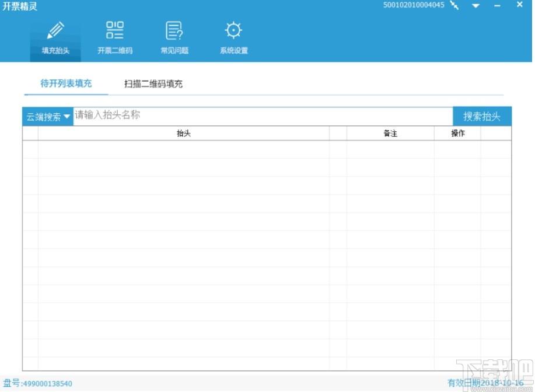Viewport: 535px width, 392px height.
Task: Open 系统设置 gear settings
Action: tap(234, 38)
